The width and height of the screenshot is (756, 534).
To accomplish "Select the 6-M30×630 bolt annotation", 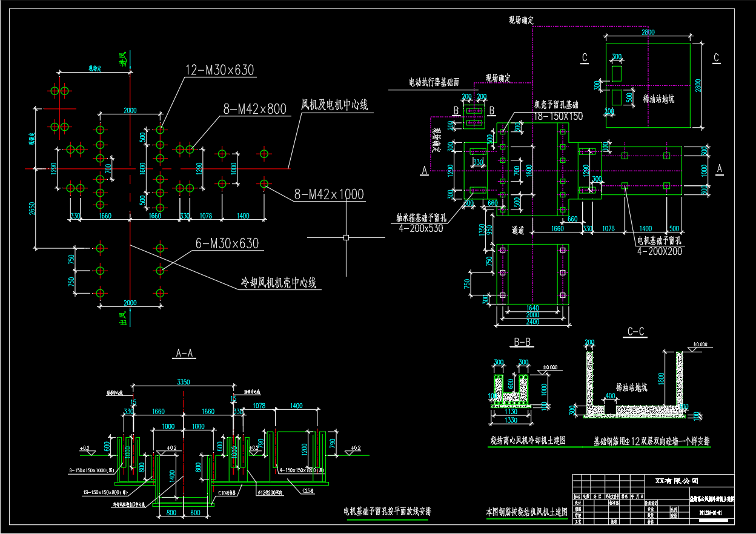I will [227, 243].
